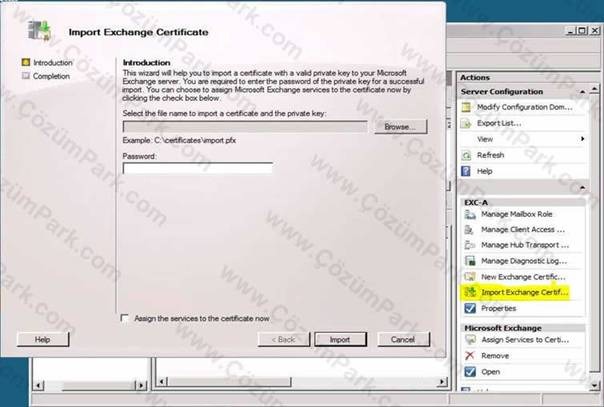604x407 pixels.
Task: Click the certificate file name field
Action: click(245, 127)
